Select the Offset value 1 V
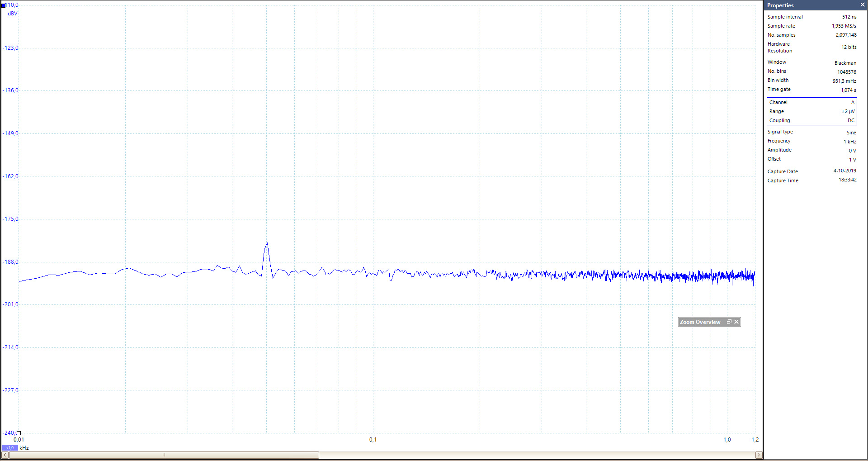868x461 pixels. [x=852, y=160]
